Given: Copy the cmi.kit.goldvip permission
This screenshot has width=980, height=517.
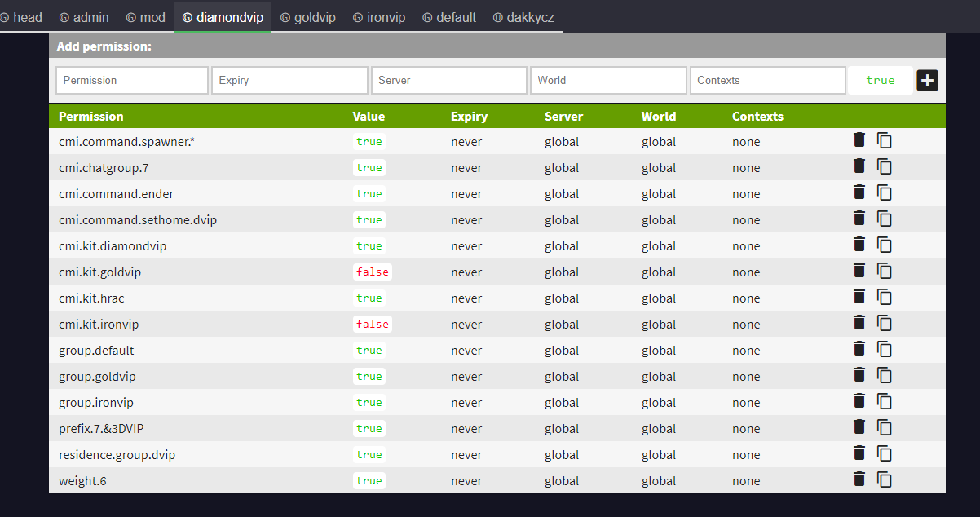Looking at the screenshot, I should point(885,271).
